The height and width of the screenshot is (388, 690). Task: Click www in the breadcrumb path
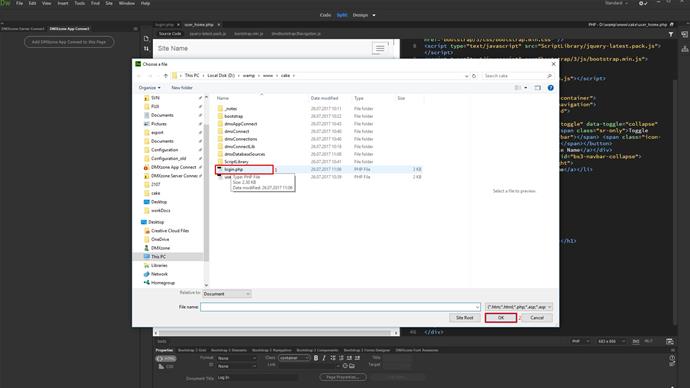(268, 76)
